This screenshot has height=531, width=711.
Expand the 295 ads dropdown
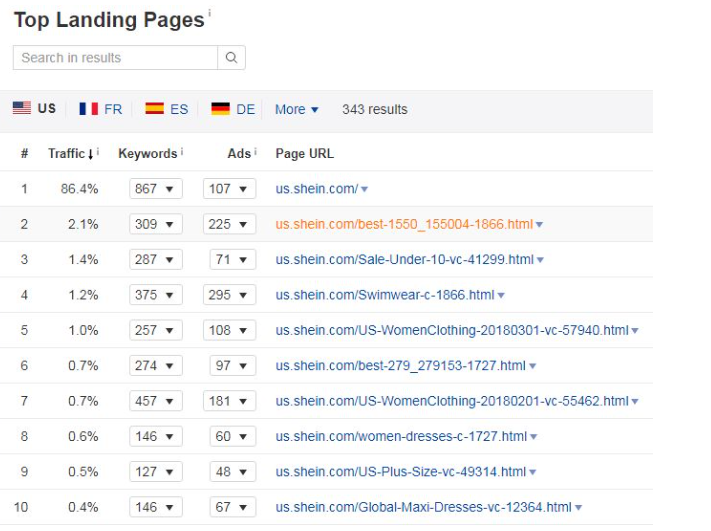tap(229, 295)
